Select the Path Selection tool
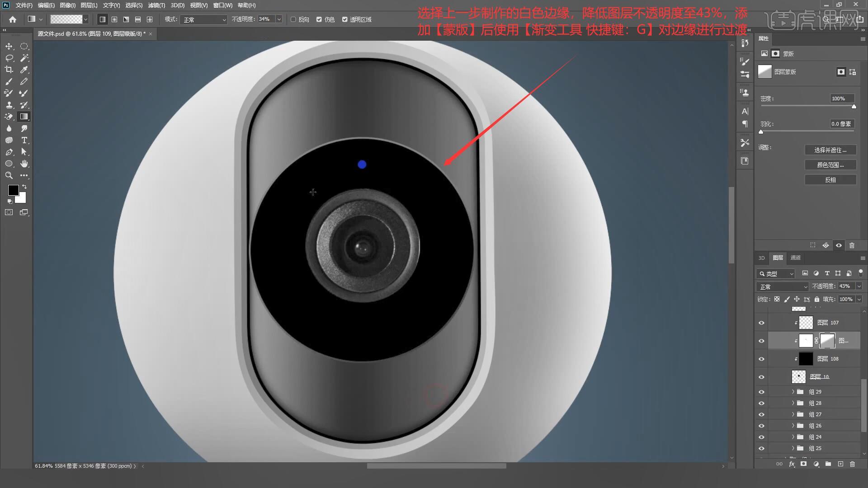 [x=24, y=152]
